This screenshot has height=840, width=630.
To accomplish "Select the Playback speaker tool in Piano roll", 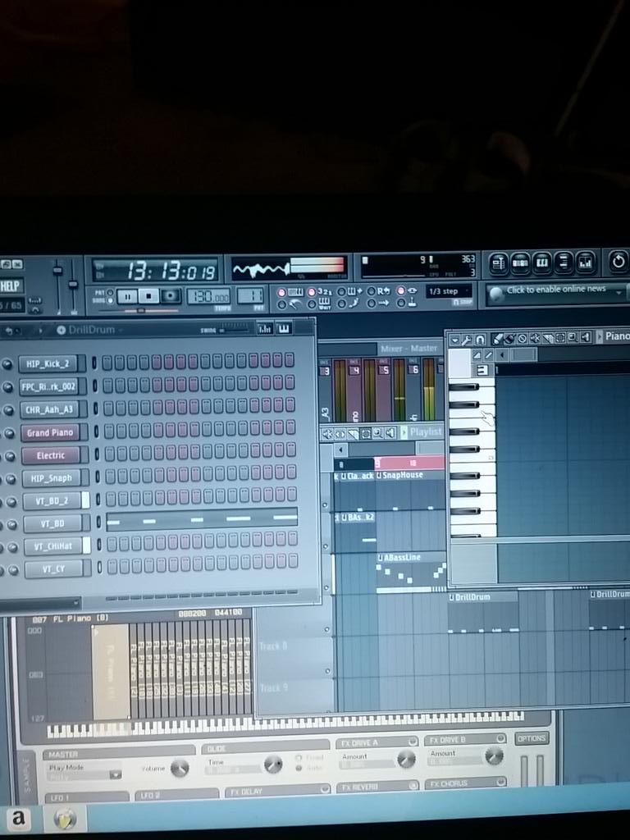I will click(585, 337).
